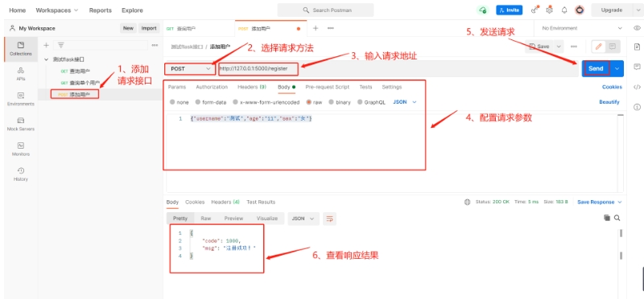
Task: Click the network globe icon beside Status
Action: click(x=467, y=203)
